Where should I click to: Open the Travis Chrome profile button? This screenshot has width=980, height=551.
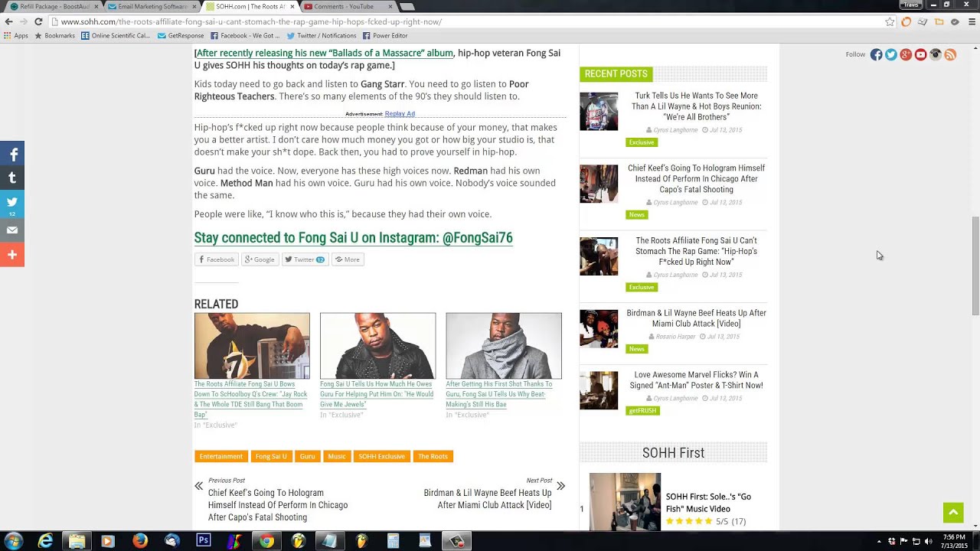(x=910, y=5)
